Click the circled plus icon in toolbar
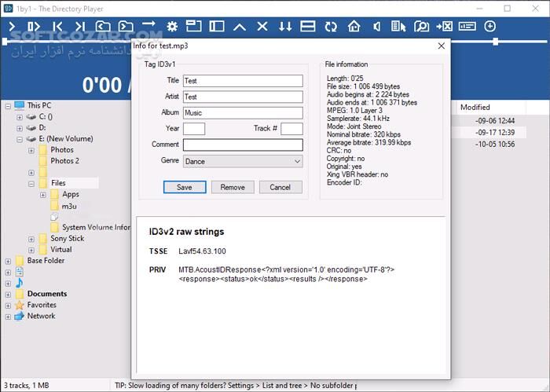Image resolution: width=550 pixels, height=392 pixels. pos(490,27)
